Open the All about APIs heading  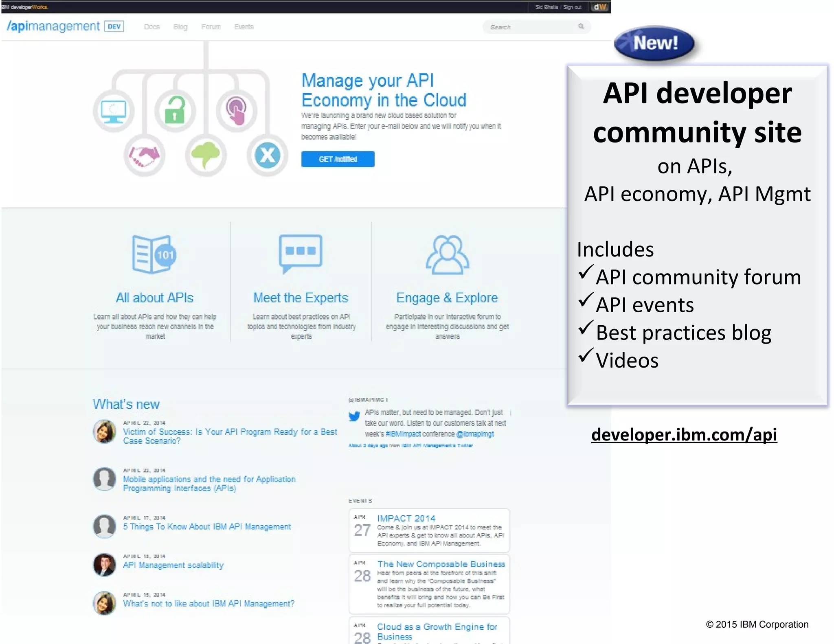(x=155, y=298)
